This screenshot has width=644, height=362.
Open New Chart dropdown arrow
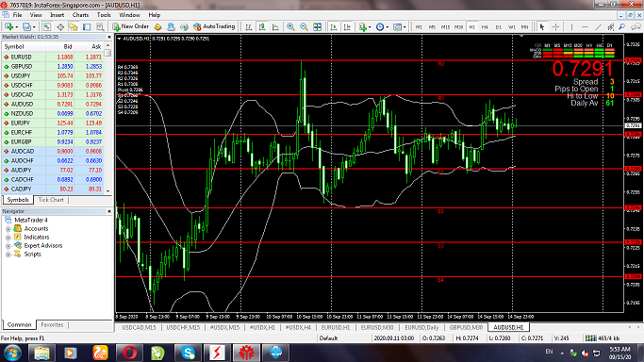[16, 27]
